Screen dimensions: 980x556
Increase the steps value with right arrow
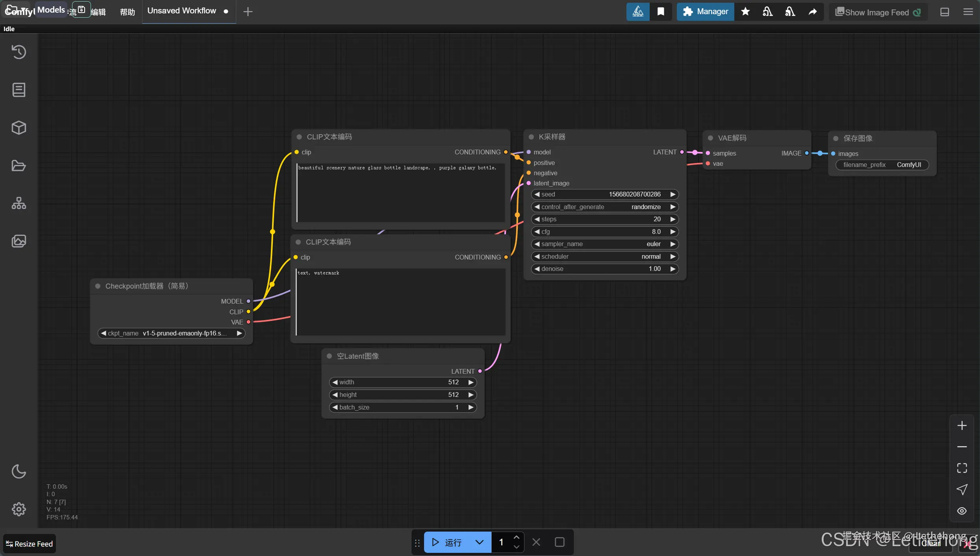pyautogui.click(x=673, y=219)
